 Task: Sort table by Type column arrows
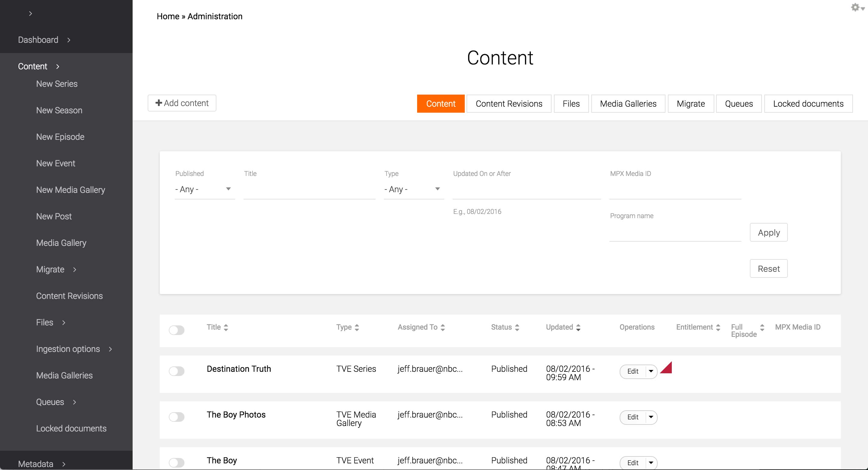click(x=357, y=327)
